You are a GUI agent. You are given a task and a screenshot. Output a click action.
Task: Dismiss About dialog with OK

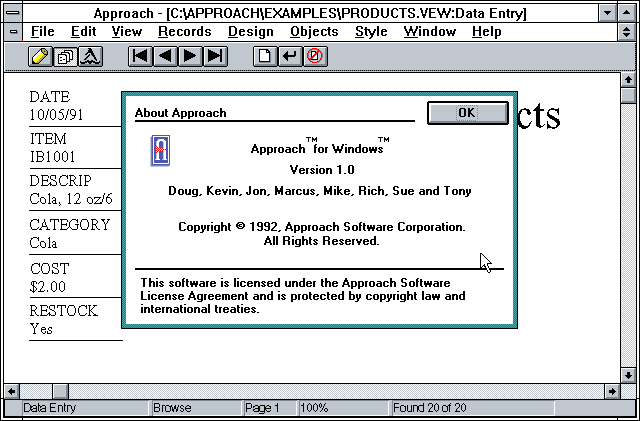tap(468, 113)
